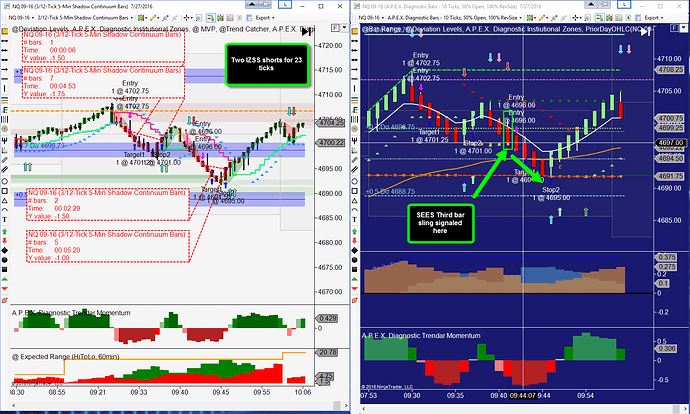Open bar style dropdown in left chart toolbar
Image resolution: width=690 pixels, height=414 pixels.
coord(143,18)
